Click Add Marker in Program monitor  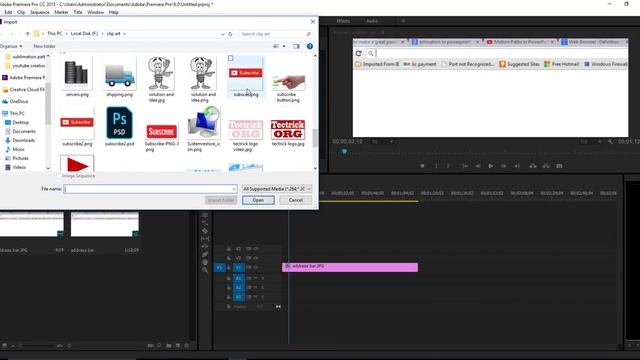click(422, 166)
